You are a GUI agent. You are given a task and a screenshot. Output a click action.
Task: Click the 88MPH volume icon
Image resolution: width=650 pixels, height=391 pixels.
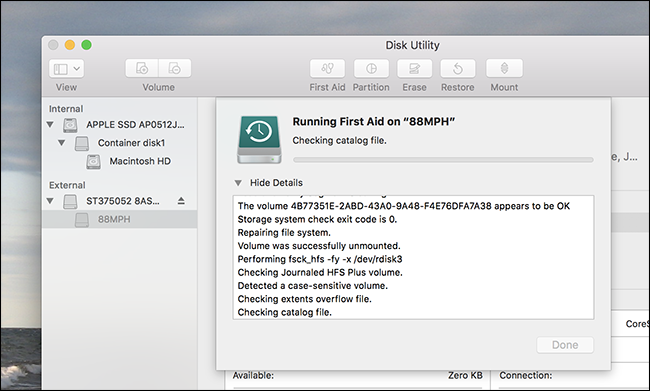(x=82, y=219)
